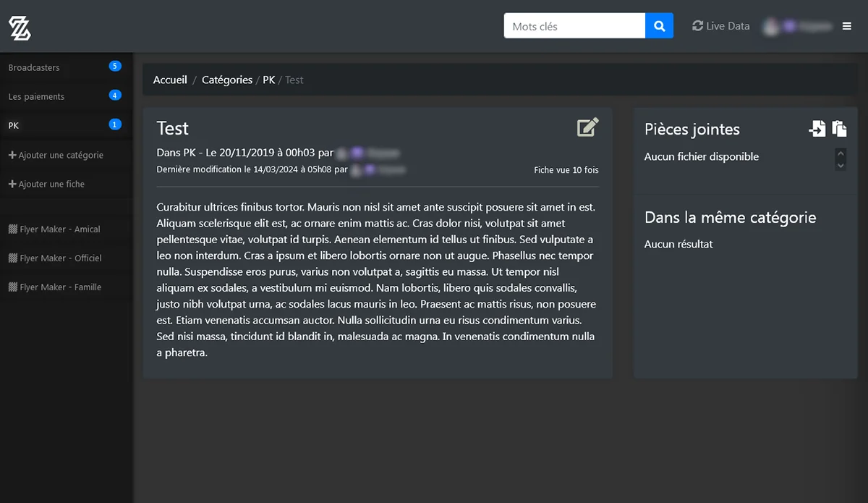Focus the Mots clés search field
Screen dimensions: 868x503
[574, 26]
